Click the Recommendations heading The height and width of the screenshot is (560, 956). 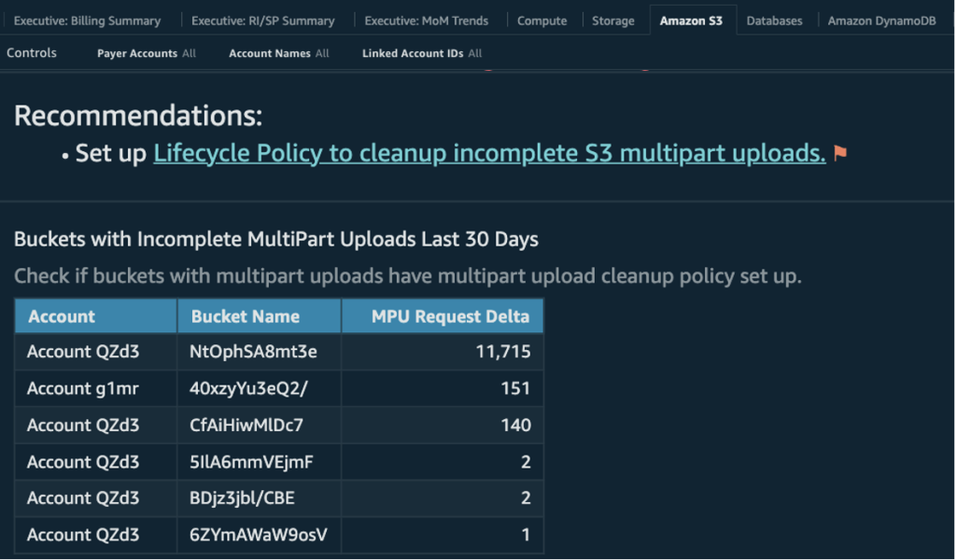coord(138,115)
